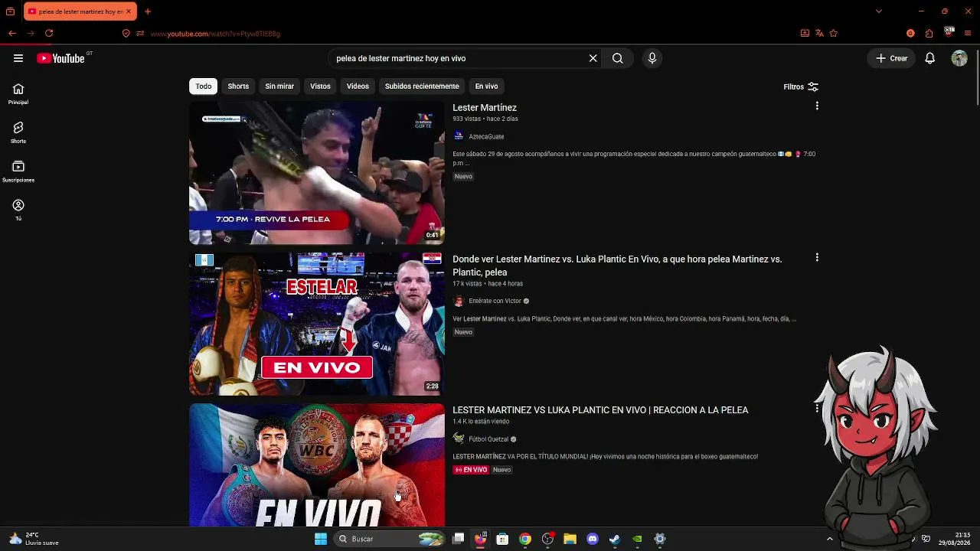The image size is (980, 551).
Task: Open the Principal home sidebar item
Action: [18, 94]
